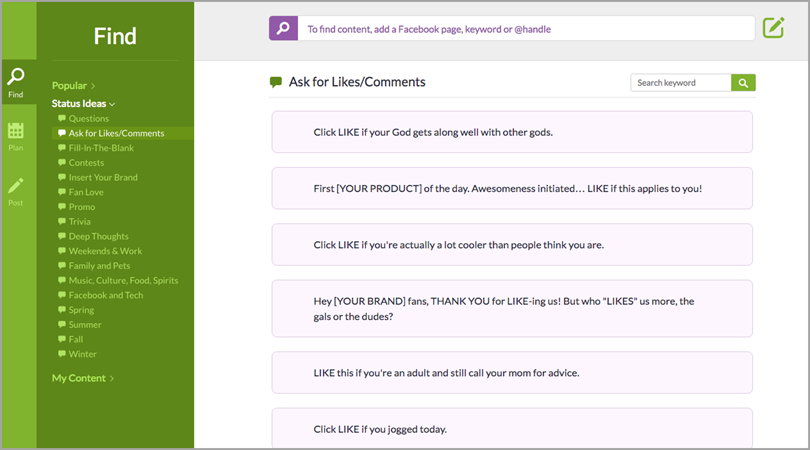This screenshot has width=810, height=450.
Task: Pick the 'jogged today' status idea
Action: click(x=511, y=429)
